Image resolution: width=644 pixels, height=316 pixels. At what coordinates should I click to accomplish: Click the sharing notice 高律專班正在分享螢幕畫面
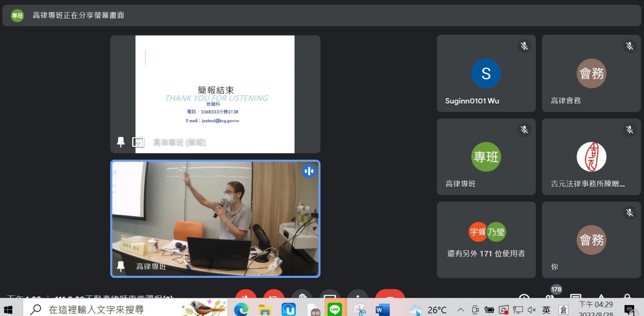point(79,15)
